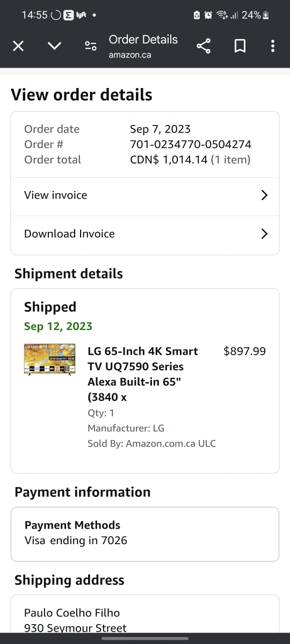Bookmark this page with the bookmark icon

[x=240, y=46]
